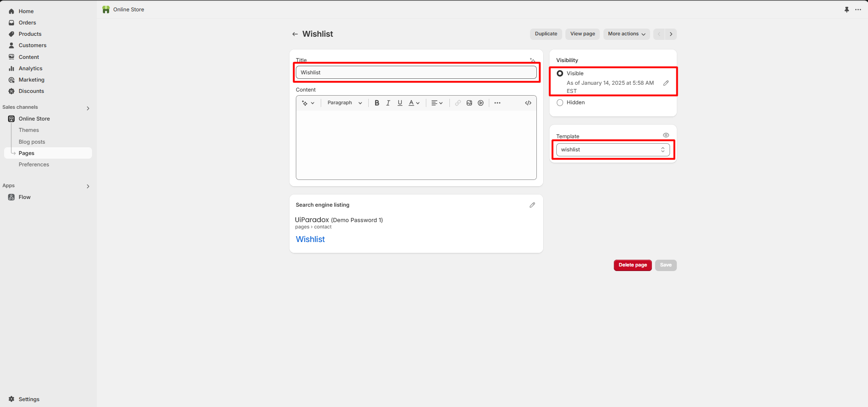868x407 pixels.
Task: Go back using the arrow beside Wishlist heading
Action: [295, 34]
